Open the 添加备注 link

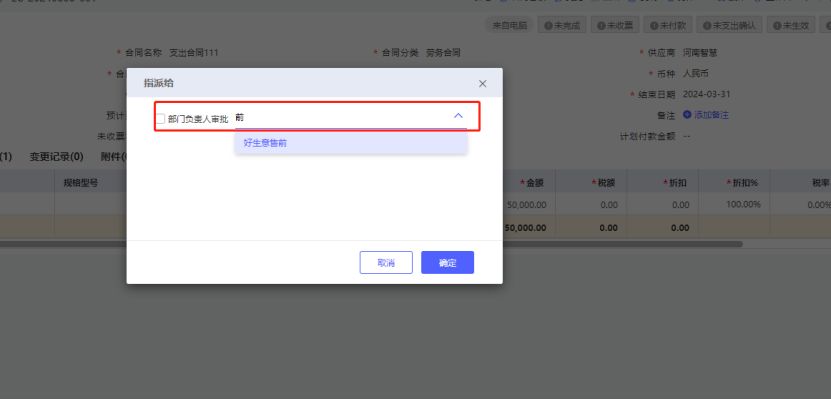(x=711, y=115)
